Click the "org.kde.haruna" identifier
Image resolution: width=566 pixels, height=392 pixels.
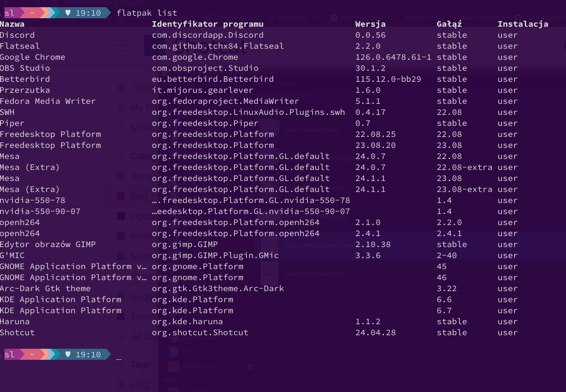click(x=187, y=321)
